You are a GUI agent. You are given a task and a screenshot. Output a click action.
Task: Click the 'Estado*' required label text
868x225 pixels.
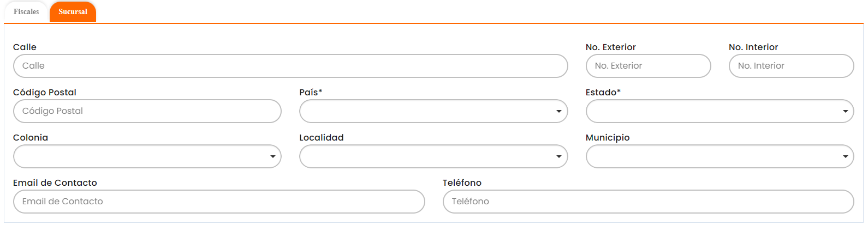[x=603, y=93]
